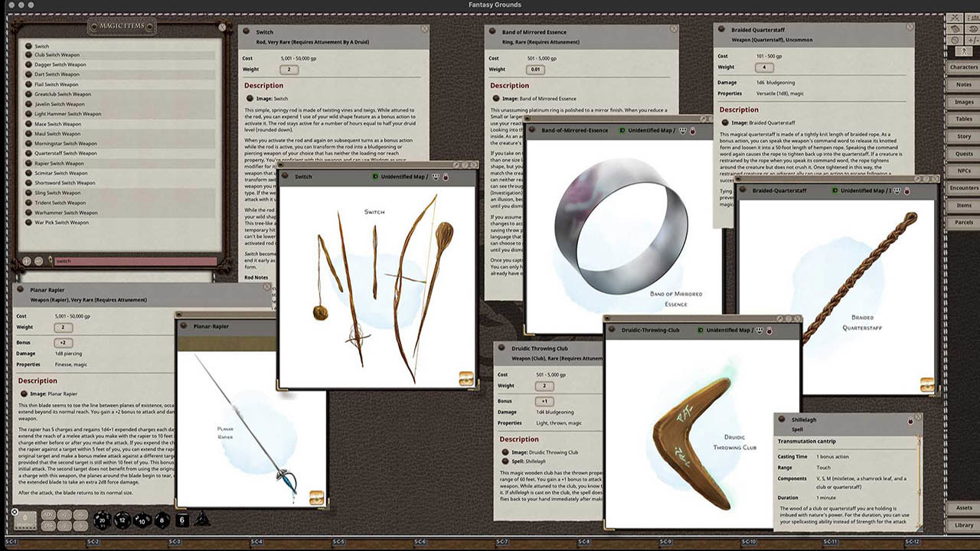Roll the d20 die in the dice tray
This screenshot has width=980, height=551.
pos(102,520)
